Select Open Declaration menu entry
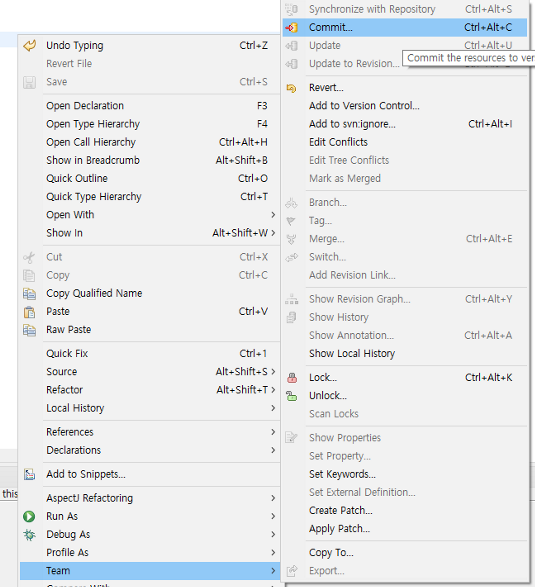 150,106
